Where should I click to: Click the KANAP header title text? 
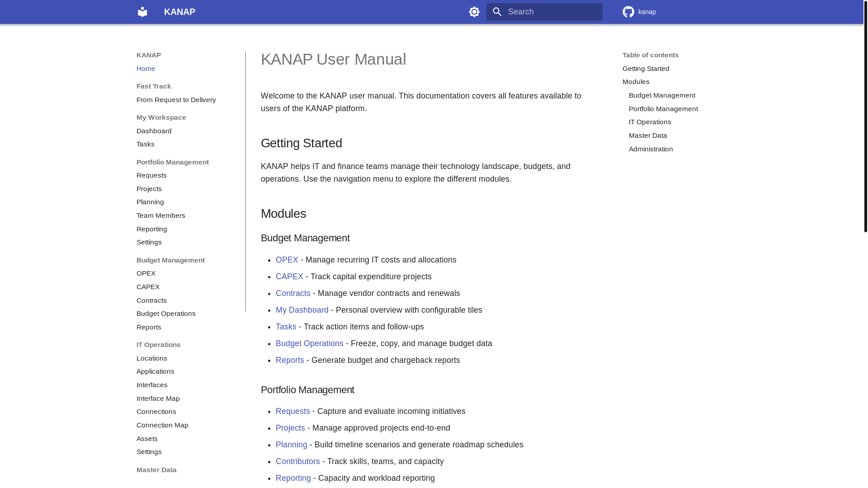(x=179, y=12)
